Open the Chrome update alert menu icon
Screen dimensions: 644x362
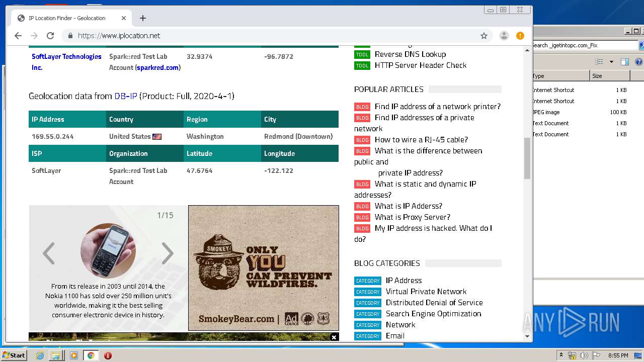tap(520, 36)
